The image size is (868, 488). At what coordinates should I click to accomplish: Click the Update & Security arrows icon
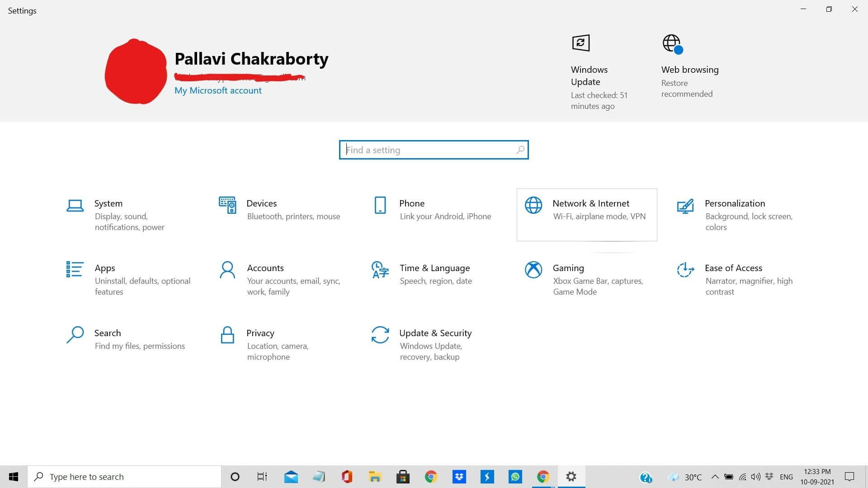[x=380, y=335]
